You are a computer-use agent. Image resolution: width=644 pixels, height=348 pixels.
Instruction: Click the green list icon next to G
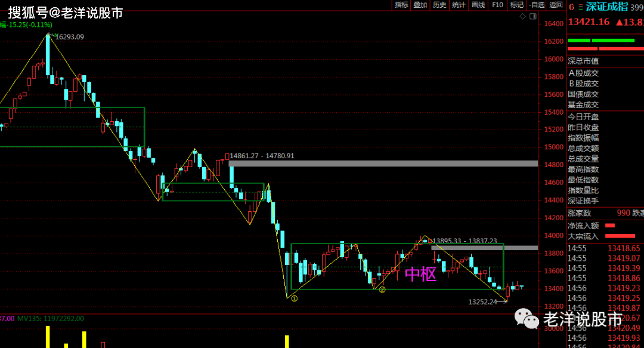click(x=581, y=7)
